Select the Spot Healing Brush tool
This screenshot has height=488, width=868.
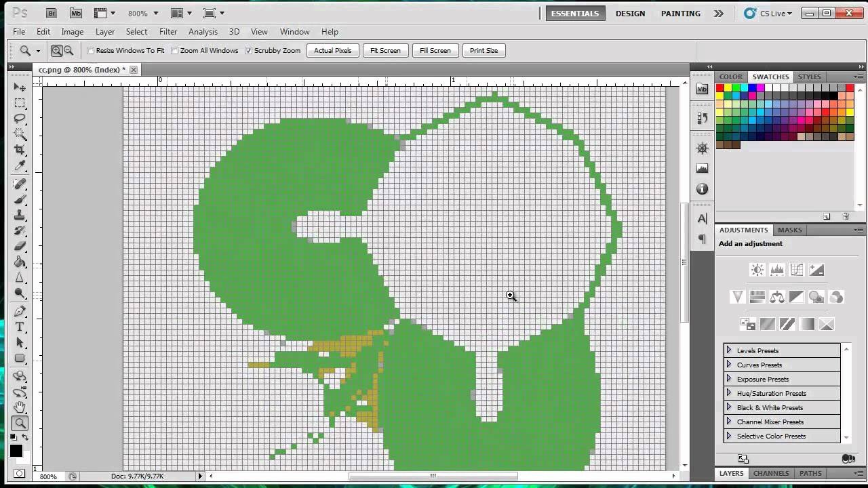click(x=20, y=184)
